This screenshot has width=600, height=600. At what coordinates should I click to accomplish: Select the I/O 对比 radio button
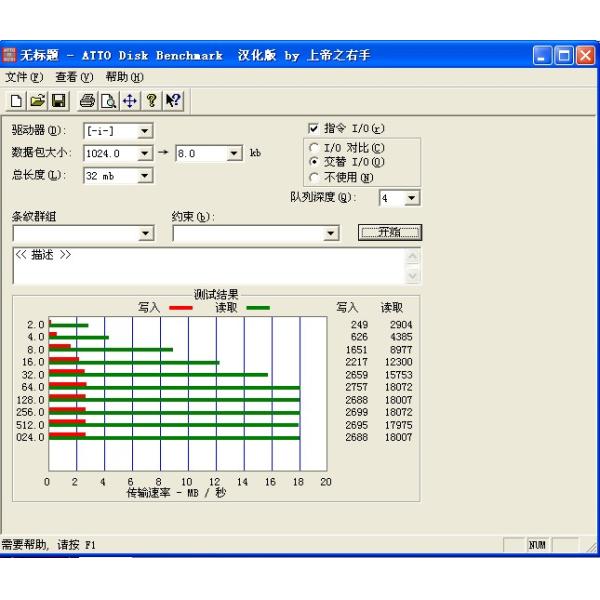click(314, 148)
